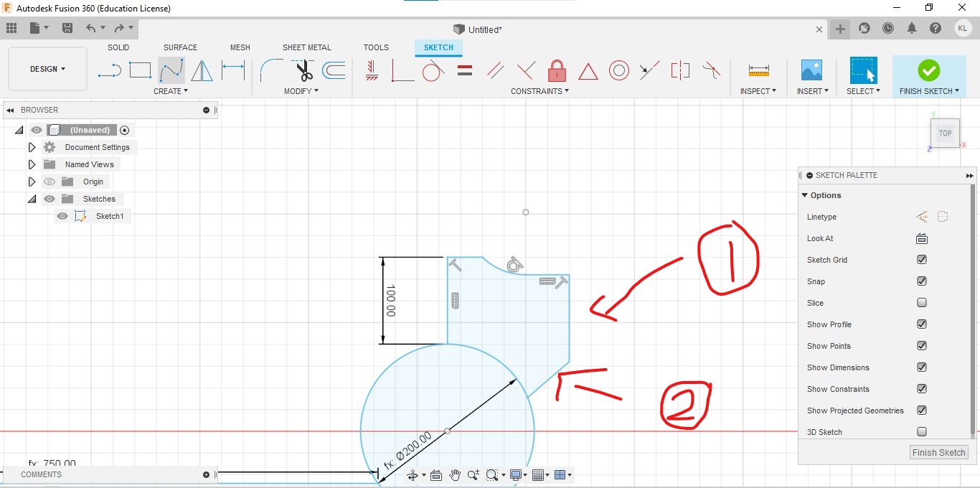The height and width of the screenshot is (488, 980).
Task: Open the Extensions icon next to new tab
Action: pyautogui.click(x=864, y=28)
